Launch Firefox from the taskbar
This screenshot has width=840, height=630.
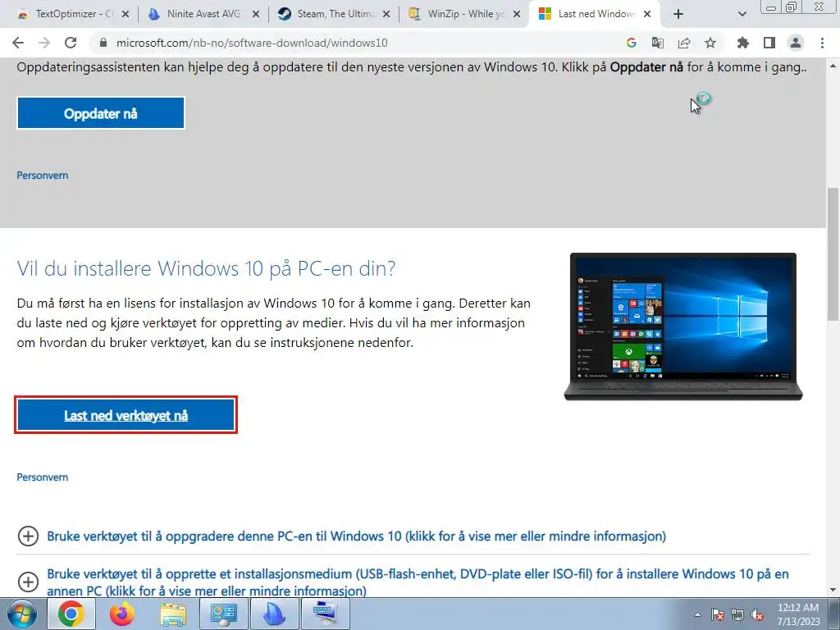(122, 614)
